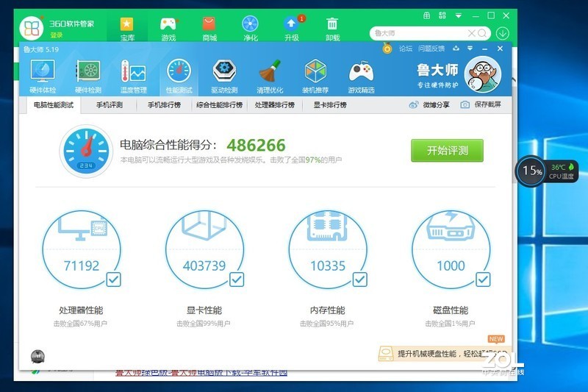This screenshot has width=588, height=392.
Task: Click the 击败全国1%用户 text
Action: 451,324
